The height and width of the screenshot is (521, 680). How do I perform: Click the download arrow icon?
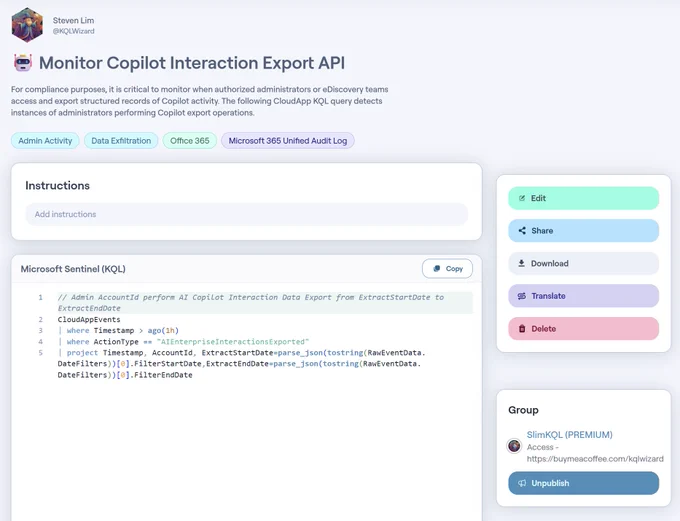tap(522, 263)
